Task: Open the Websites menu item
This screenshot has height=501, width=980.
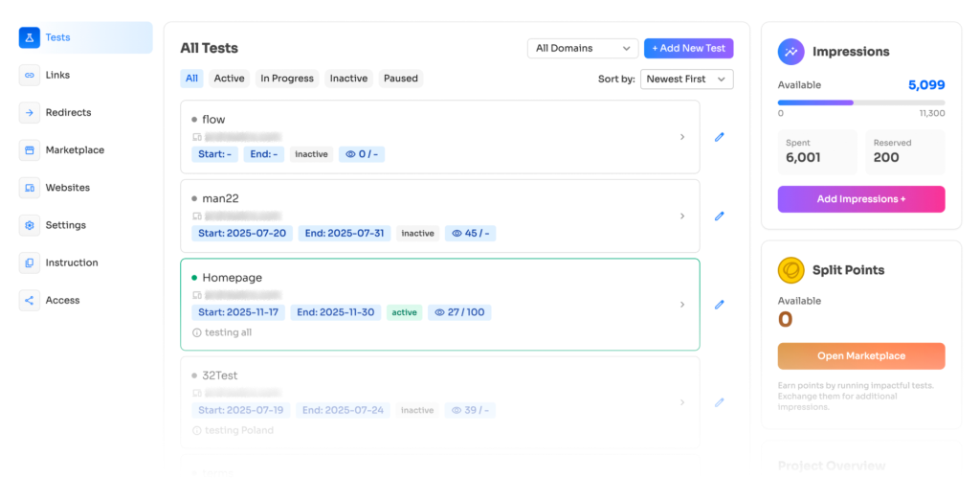Action: coord(67,188)
